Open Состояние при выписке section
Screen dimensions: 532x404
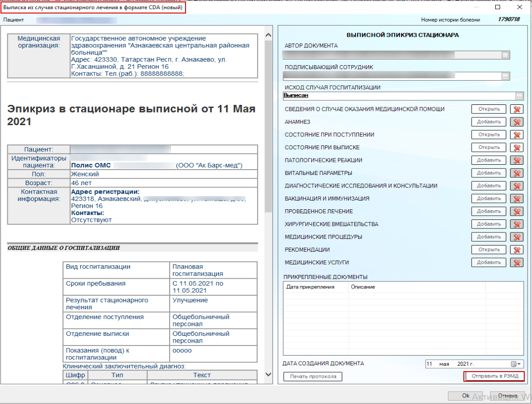click(x=489, y=147)
